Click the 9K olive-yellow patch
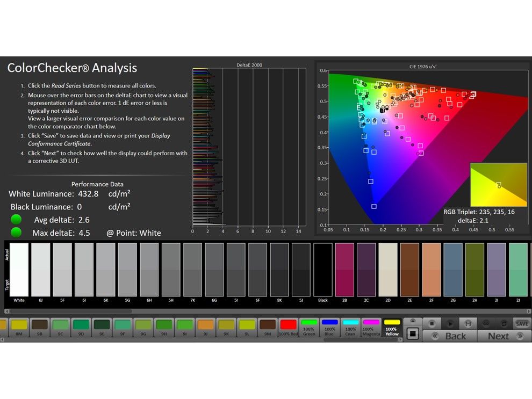 click(226, 328)
